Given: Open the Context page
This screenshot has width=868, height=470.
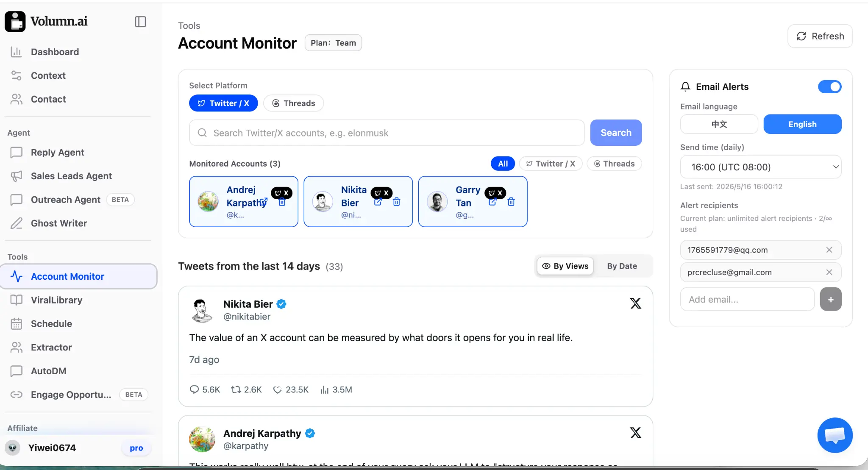Looking at the screenshot, I should [x=48, y=75].
